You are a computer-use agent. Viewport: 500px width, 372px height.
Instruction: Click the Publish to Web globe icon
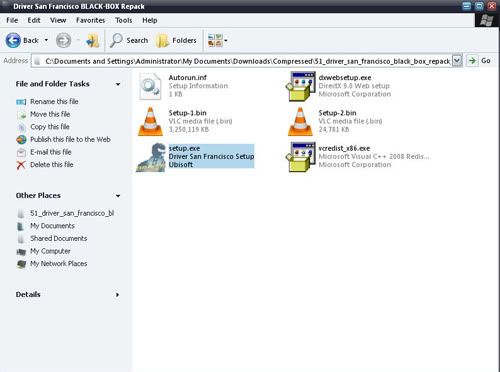coord(21,140)
